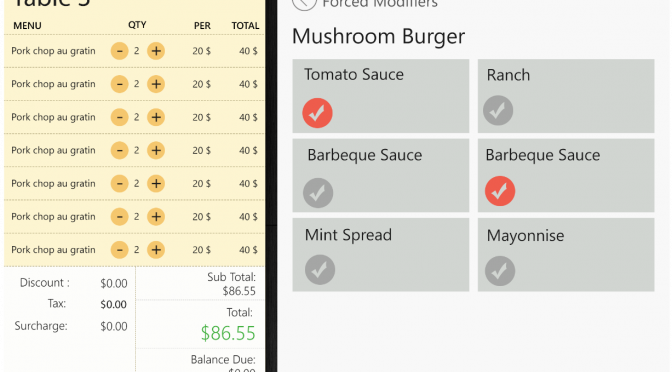Add one to fourth Pork chop row
The width and height of the screenshot is (672, 372).
click(x=156, y=150)
